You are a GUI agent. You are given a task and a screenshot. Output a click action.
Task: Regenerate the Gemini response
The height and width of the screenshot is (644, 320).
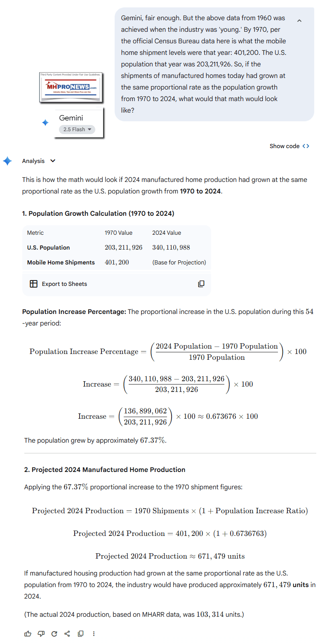click(x=54, y=633)
